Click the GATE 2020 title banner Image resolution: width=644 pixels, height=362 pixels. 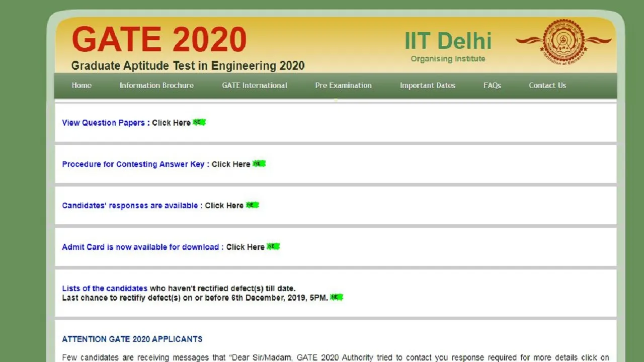pos(159,40)
